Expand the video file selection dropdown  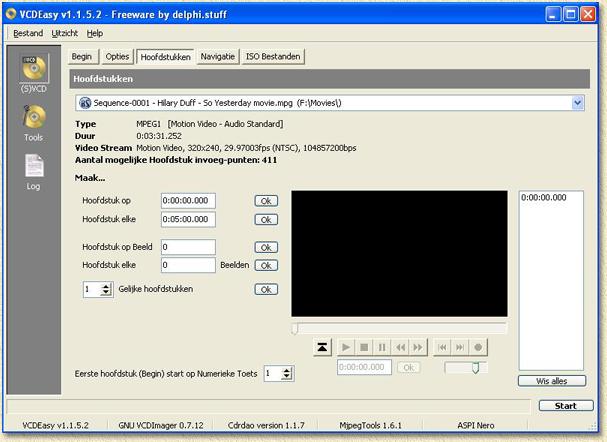tap(578, 102)
